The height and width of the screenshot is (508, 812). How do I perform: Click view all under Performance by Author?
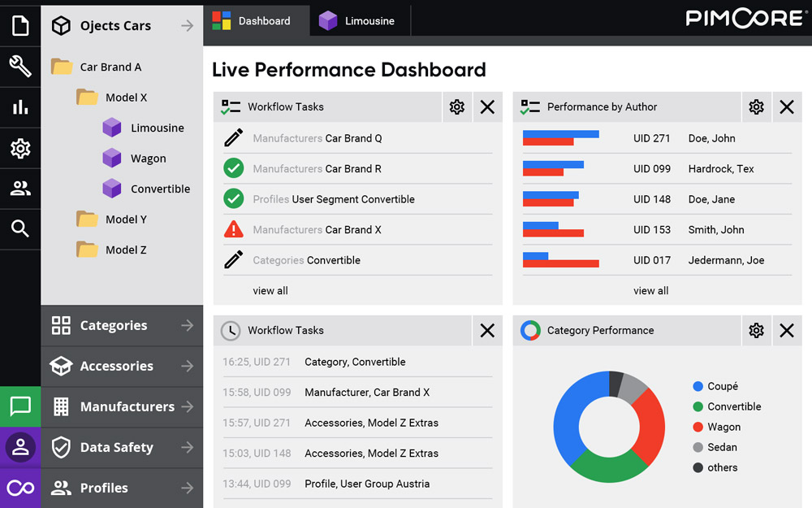pos(651,291)
